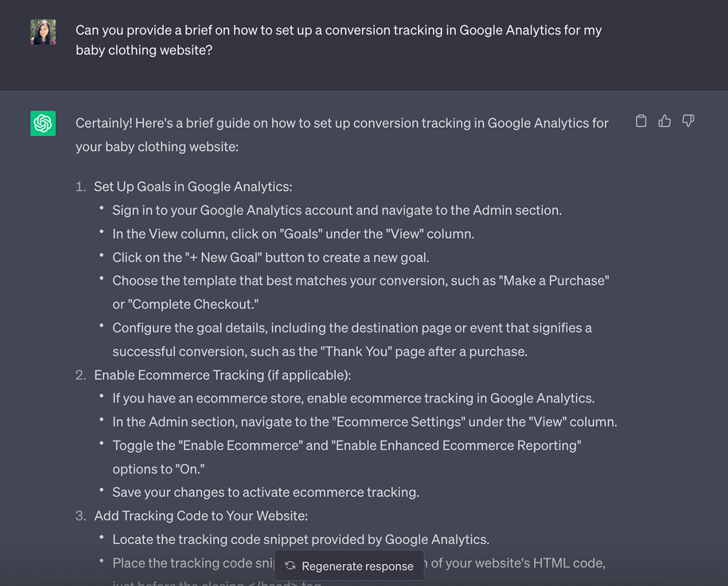Click the "Save your changes" bullet line
Viewport: 728px width, 586px height.
click(x=265, y=492)
